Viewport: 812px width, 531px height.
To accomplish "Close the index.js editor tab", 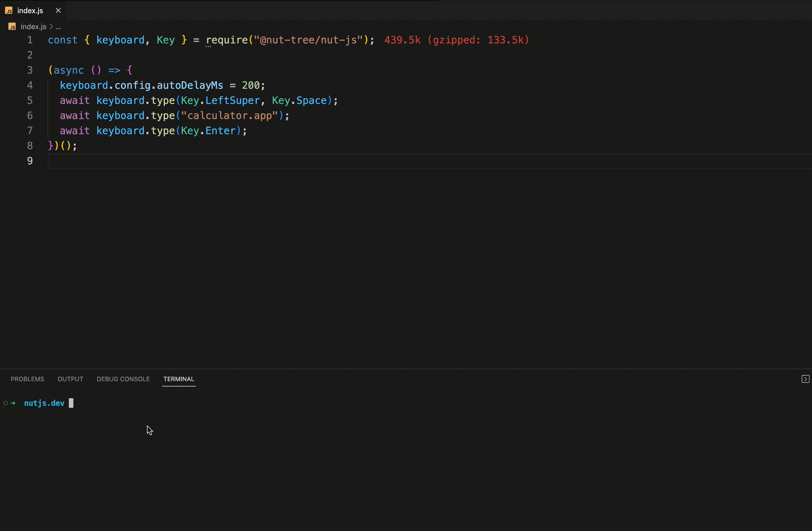I will 58,11.
